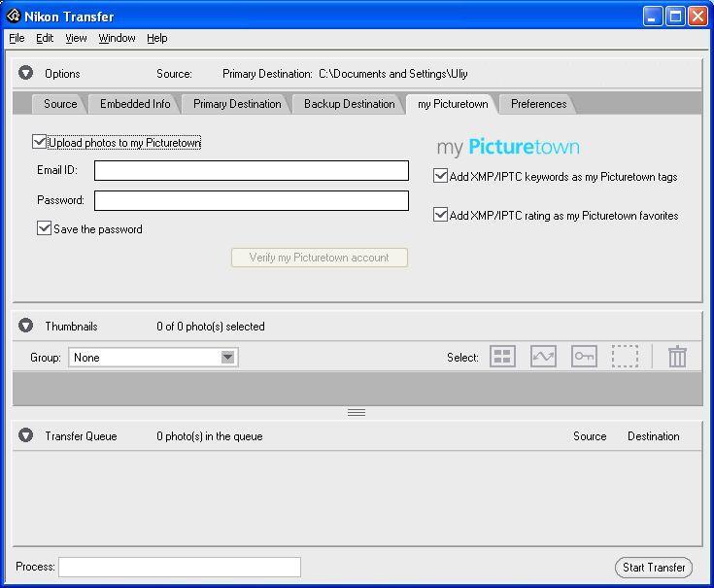Open the Preferences tab
This screenshot has height=588, width=714.
[x=538, y=104]
